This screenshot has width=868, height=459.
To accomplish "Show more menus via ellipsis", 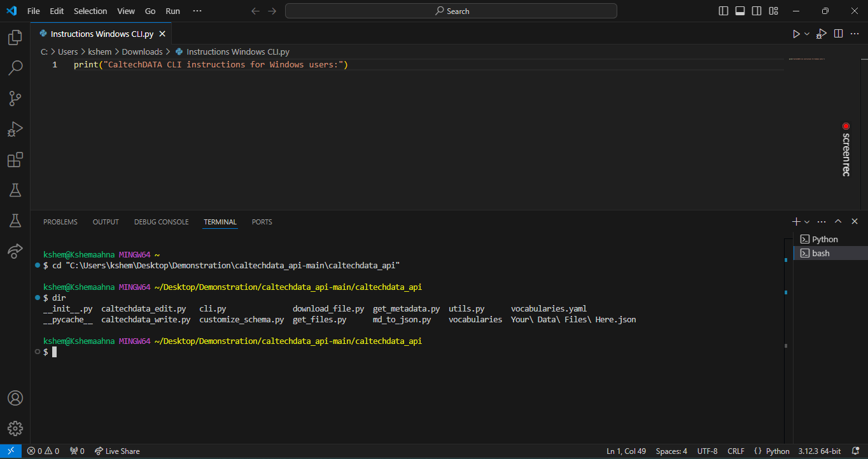I will click(197, 11).
